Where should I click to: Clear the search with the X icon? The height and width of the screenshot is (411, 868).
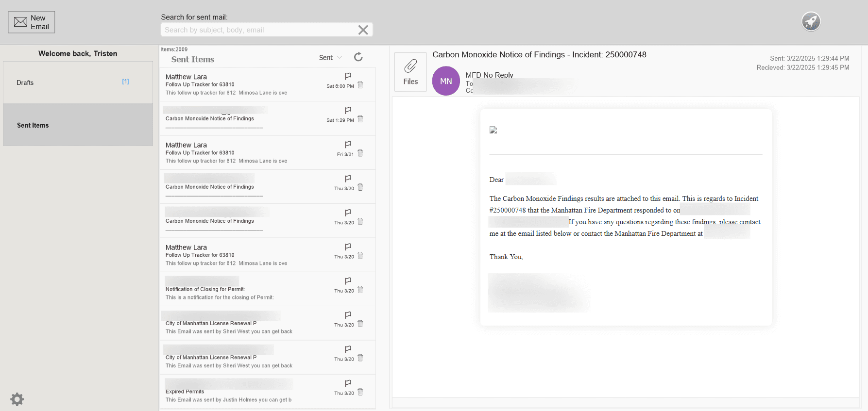[x=363, y=30]
